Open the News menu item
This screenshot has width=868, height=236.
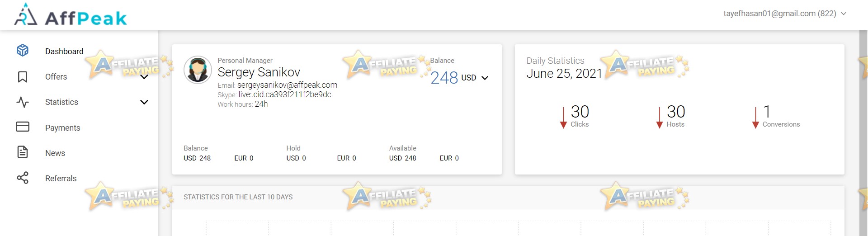pos(55,153)
